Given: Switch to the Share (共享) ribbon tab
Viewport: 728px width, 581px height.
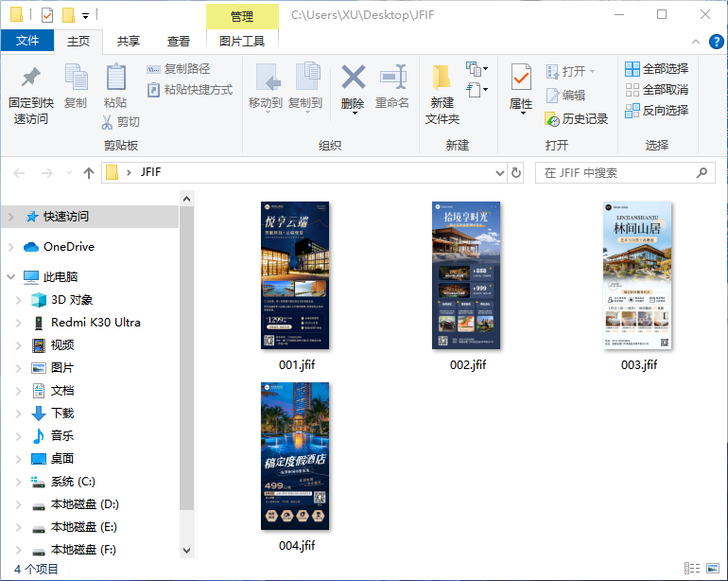Looking at the screenshot, I should tap(129, 41).
